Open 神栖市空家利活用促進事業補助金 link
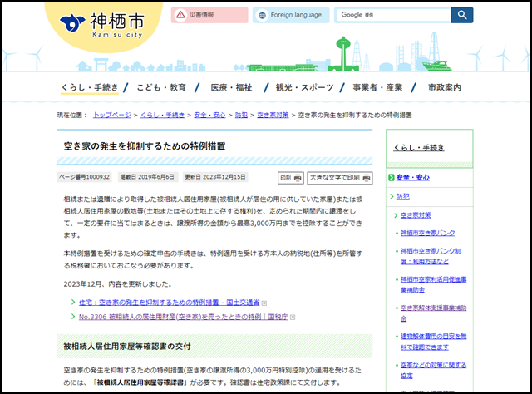 [x=434, y=284]
